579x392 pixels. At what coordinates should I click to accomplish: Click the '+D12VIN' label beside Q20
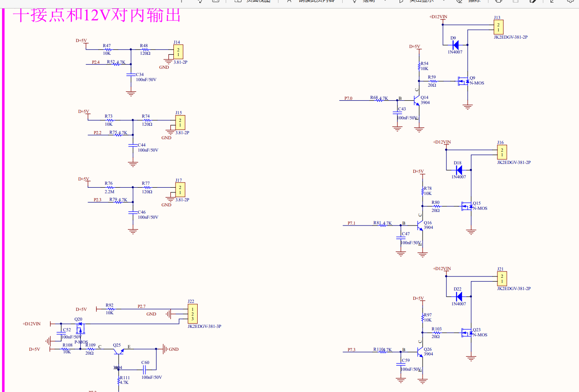pos(31,324)
